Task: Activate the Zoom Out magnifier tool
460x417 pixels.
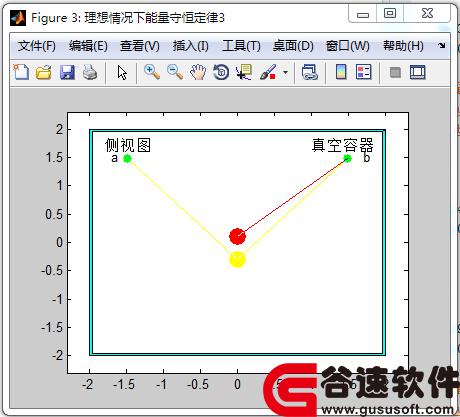Action: [x=175, y=72]
